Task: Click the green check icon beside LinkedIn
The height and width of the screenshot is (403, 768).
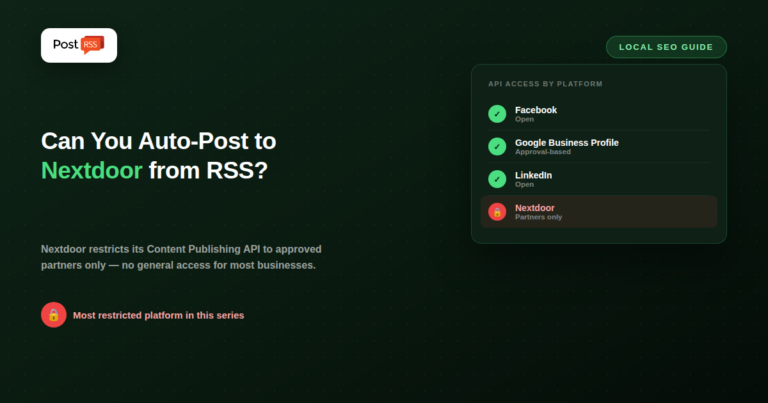Action: (497, 179)
